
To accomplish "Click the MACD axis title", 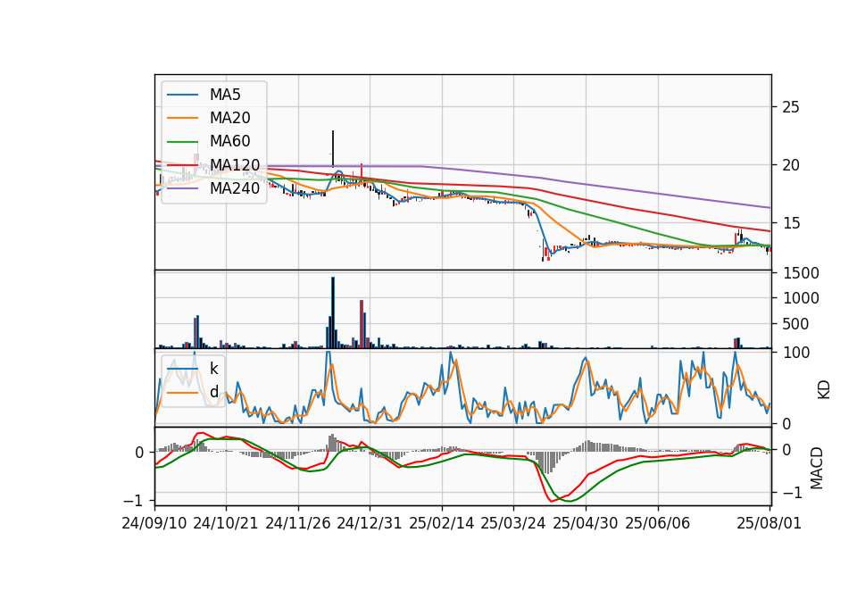I will (817, 468).
